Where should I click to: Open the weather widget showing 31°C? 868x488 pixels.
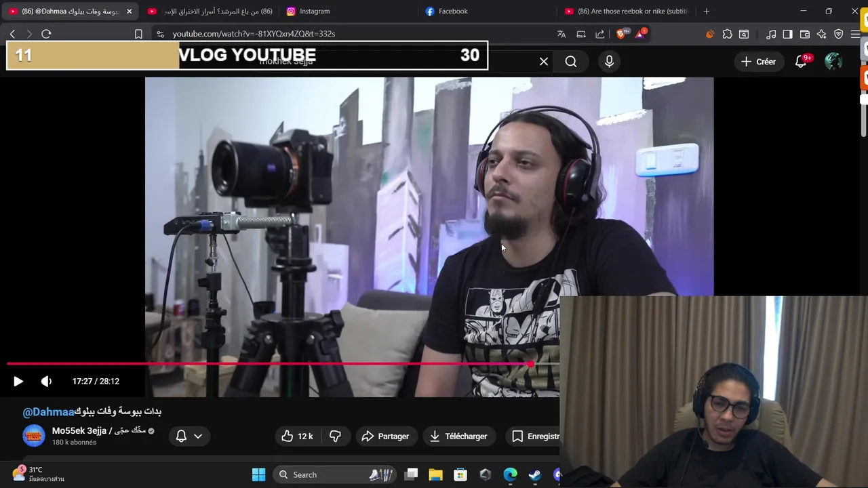tap(39, 474)
